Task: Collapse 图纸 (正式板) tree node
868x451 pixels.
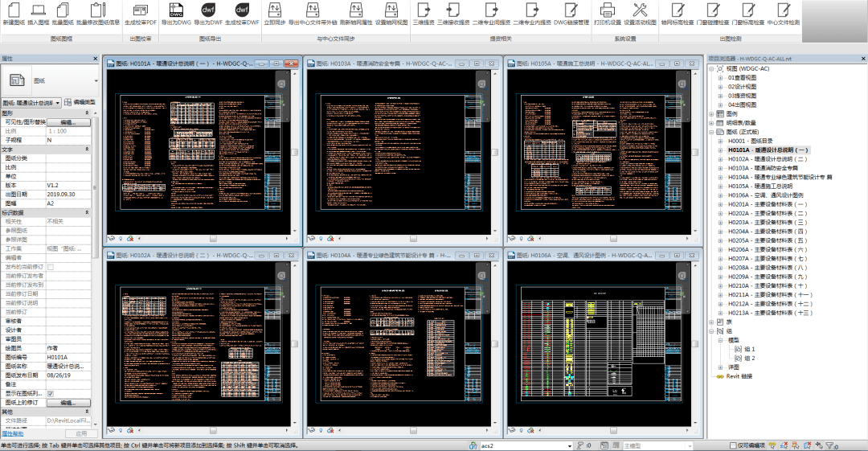Action: pyautogui.click(x=711, y=133)
